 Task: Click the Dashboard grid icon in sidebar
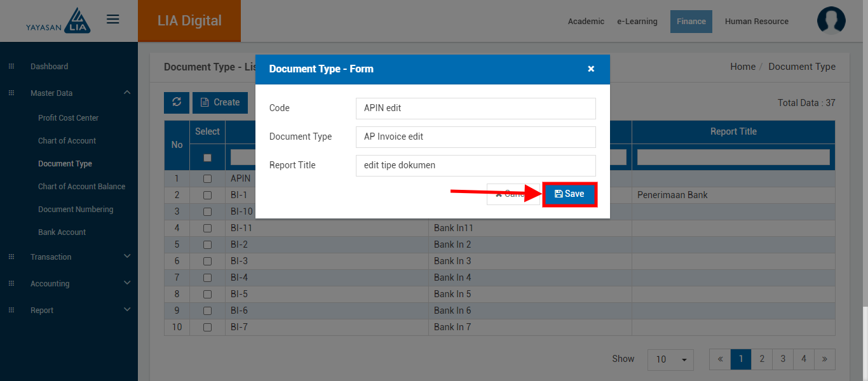(x=11, y=67)
